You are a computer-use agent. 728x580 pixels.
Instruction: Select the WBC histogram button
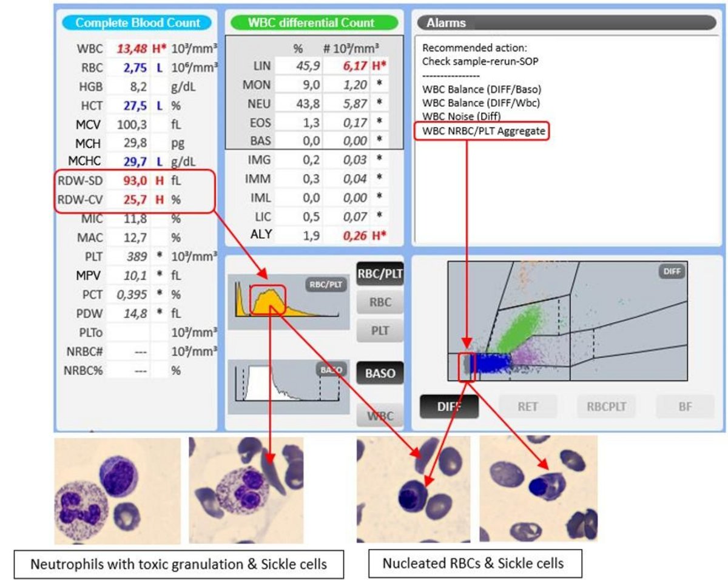pos(380,416)
